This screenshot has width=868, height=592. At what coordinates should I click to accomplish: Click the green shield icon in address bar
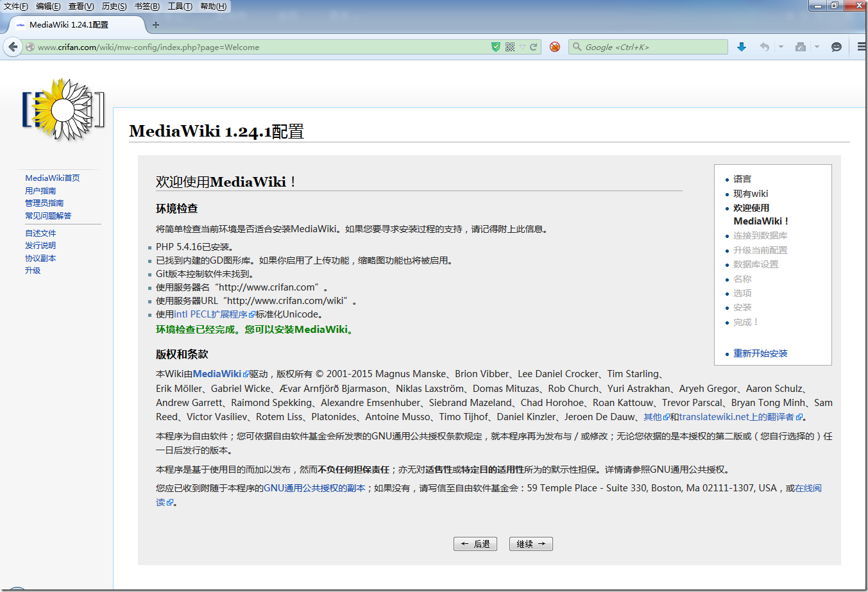pyautogui.click(x=495, y=47)
